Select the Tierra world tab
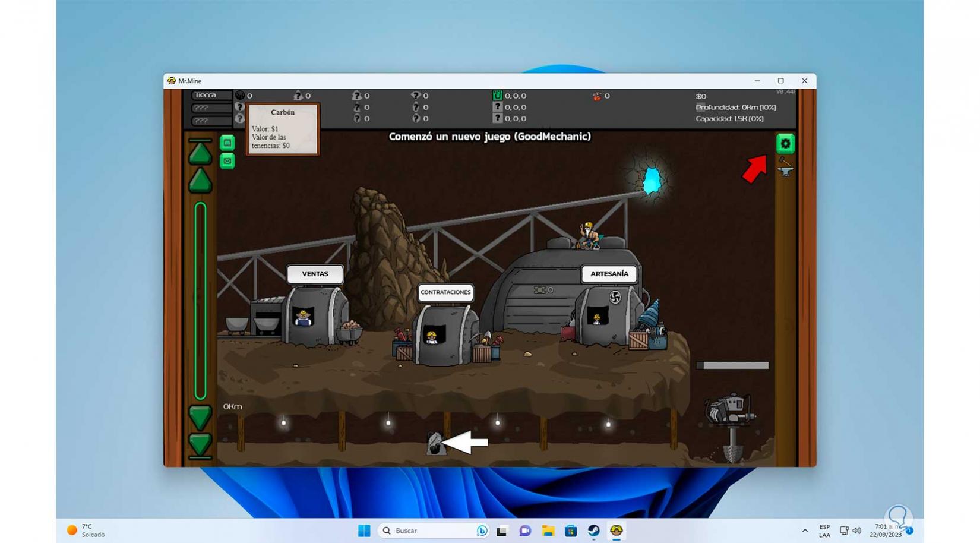 (211, 95)
